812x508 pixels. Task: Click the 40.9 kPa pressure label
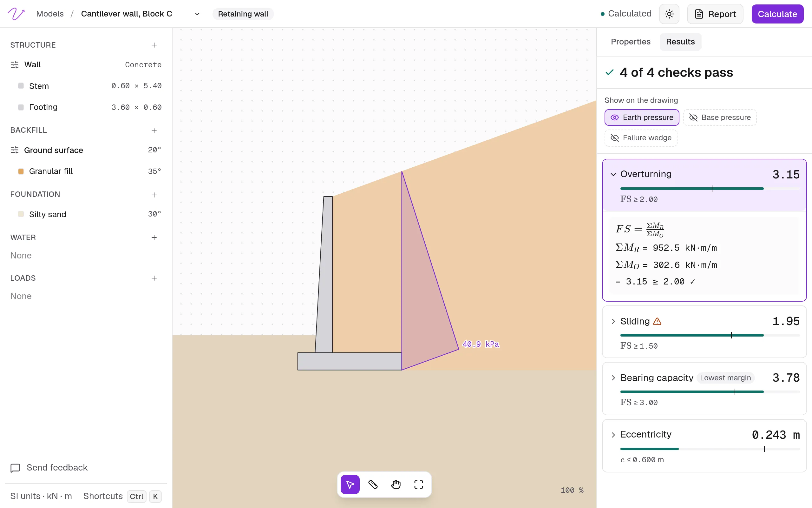point(481,344)
